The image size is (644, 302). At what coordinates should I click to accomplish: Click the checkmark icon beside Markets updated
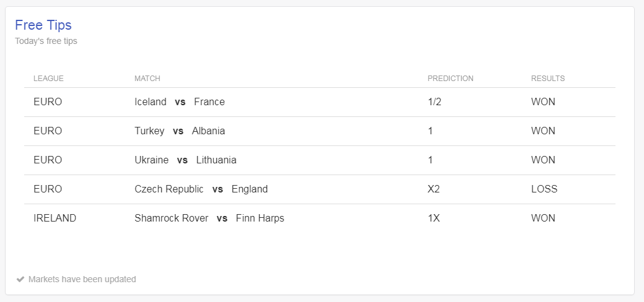pyautogui.click(x=20, y=280)
